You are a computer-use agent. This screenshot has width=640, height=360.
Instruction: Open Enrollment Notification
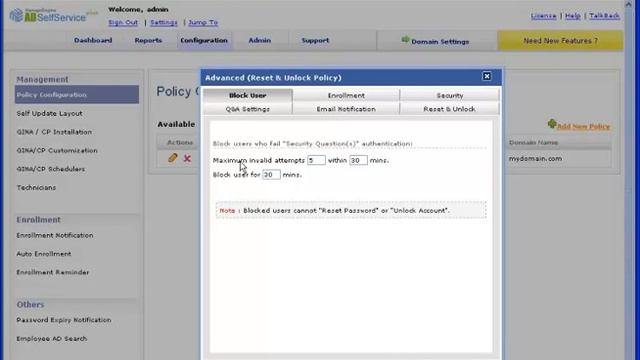55,236
